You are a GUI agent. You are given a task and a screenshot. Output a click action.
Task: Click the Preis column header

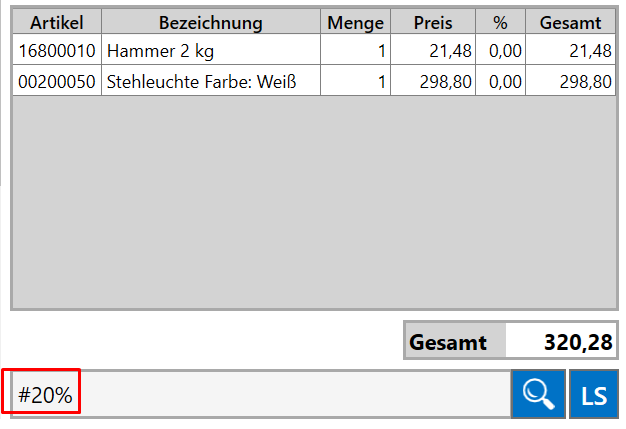click(x=433, y=22)
